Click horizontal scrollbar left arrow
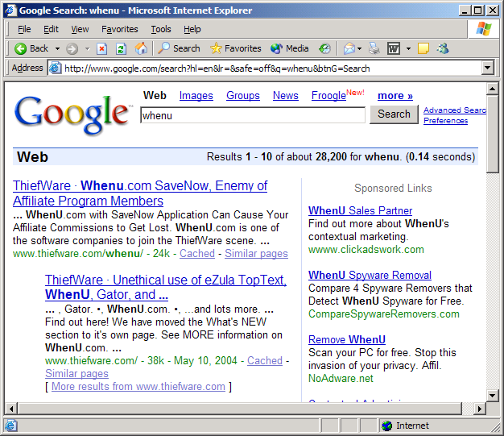This screenshot has height=436, width=504. point(11,409)
